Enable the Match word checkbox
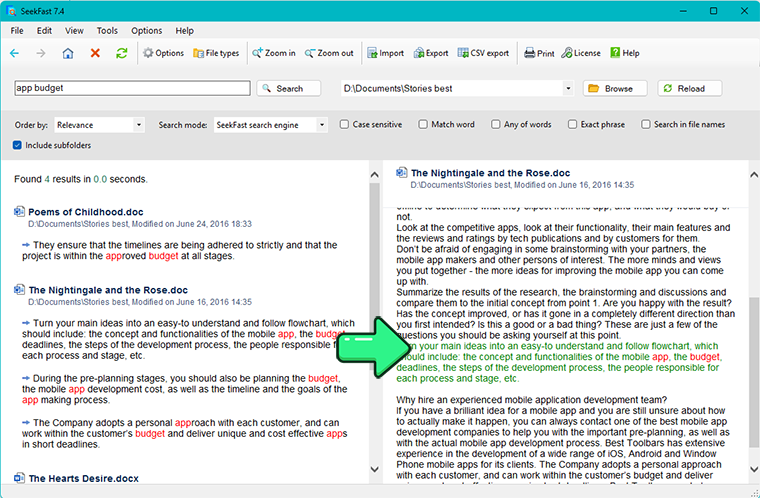 pos(423,125)
